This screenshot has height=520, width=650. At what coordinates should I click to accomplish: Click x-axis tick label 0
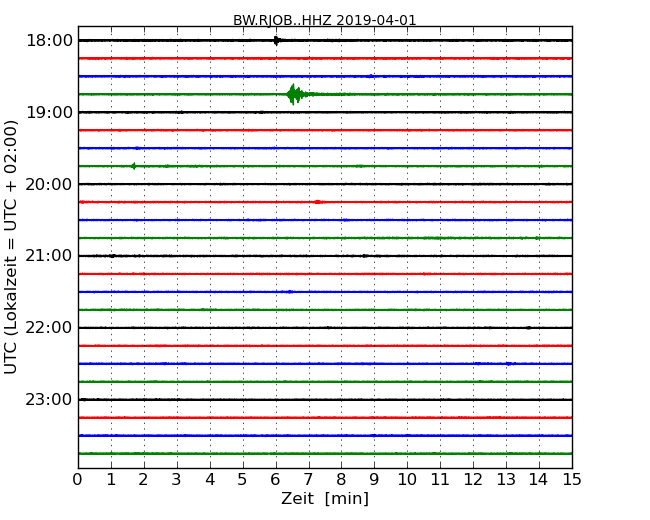coord(78,479)
